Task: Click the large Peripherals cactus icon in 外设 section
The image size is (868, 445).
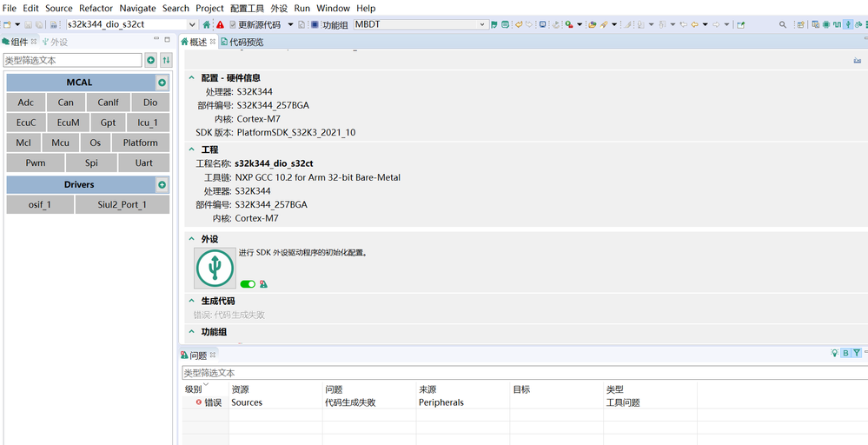Action: point(215,268)
